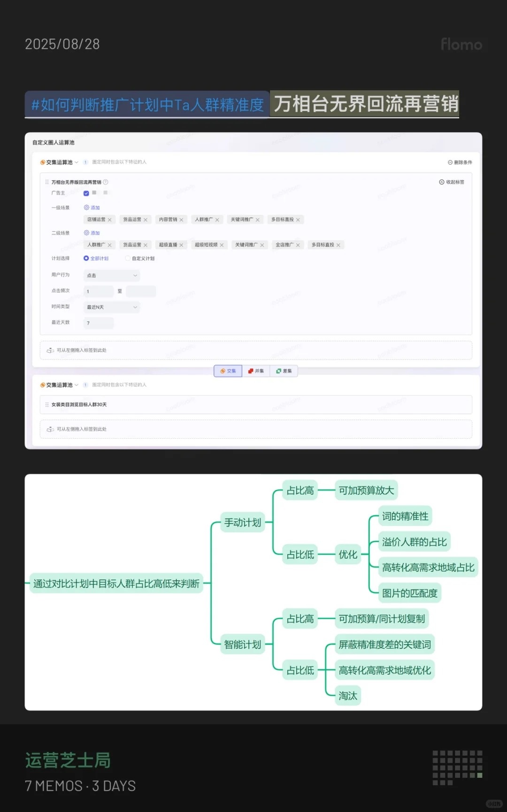Click the 屏蔽精准度差的关键词 node
Image resolution: width=507 pixels, height=812 pixels.
(x=385, y=645)
